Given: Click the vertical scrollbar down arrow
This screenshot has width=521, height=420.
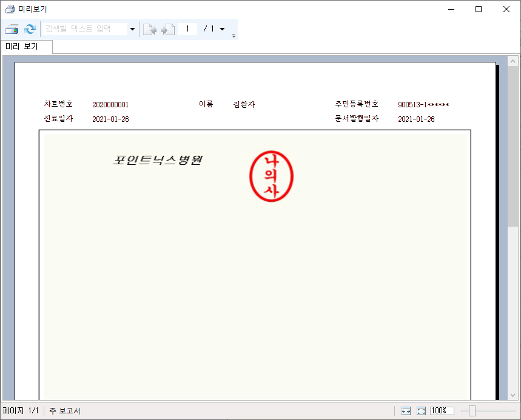Looking at the screenshot, I should click(x=513, y=395).
